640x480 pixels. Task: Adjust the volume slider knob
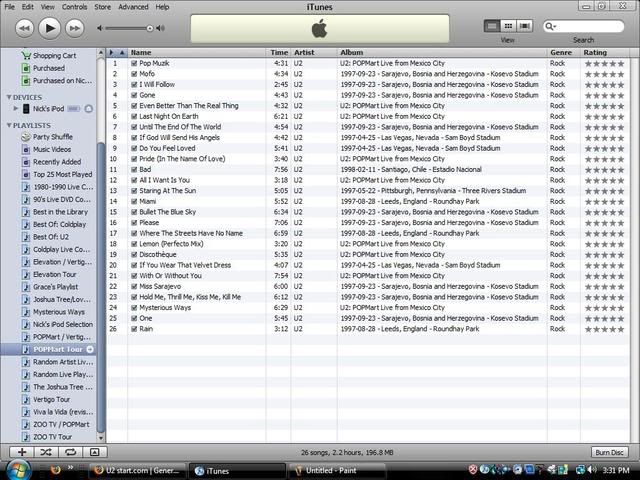(x=150, y=28)
